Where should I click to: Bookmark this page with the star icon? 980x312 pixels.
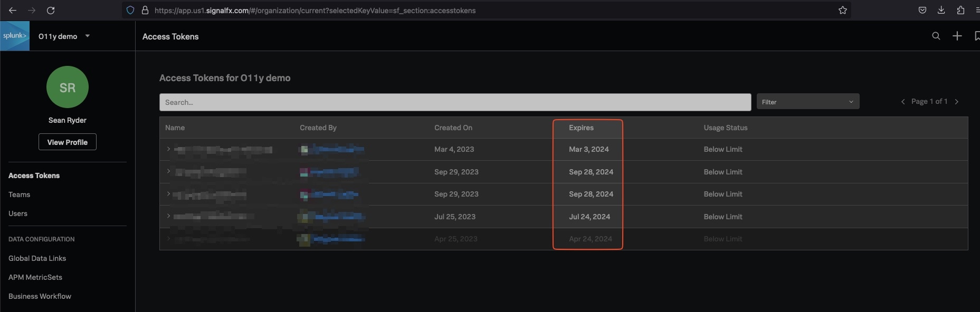(843, 11)
